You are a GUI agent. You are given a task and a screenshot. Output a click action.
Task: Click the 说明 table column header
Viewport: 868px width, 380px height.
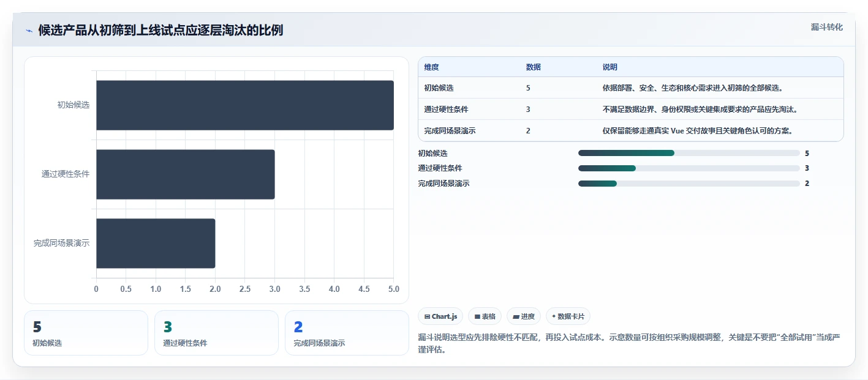(x=610, y=67)
